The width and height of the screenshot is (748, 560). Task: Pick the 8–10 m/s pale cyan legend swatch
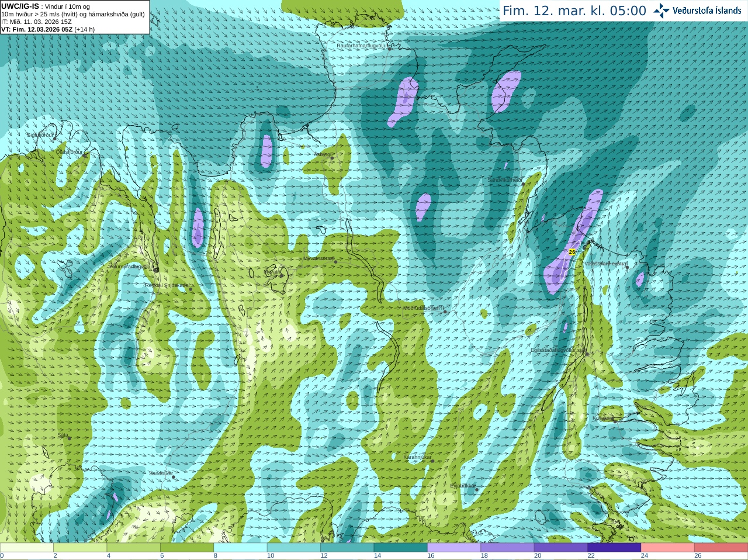pos(240,548)
